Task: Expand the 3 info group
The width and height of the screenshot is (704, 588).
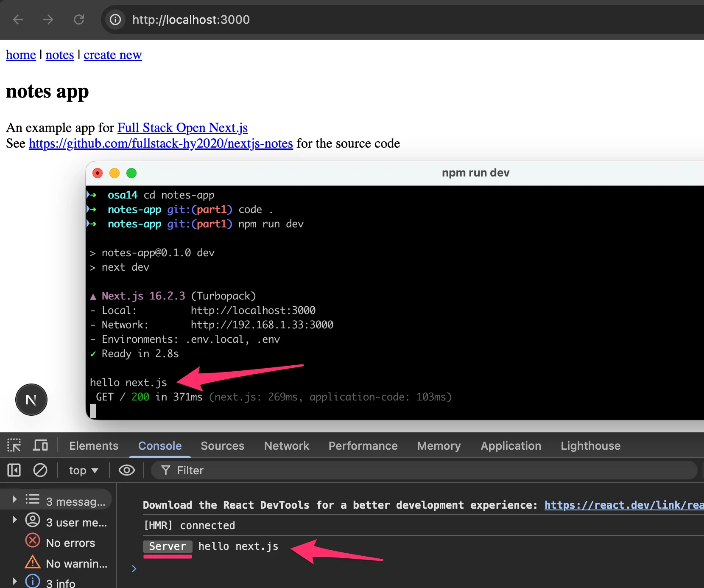Action: (15, 581)
